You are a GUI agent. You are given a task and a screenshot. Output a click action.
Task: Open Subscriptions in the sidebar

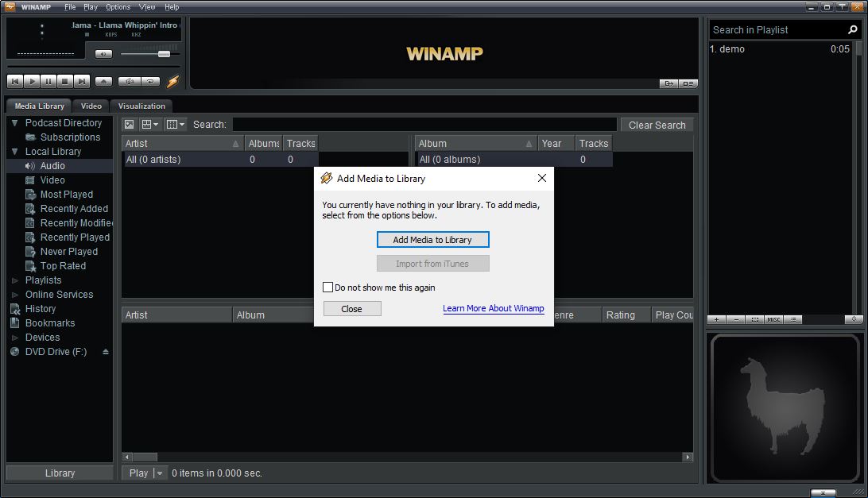70,137
